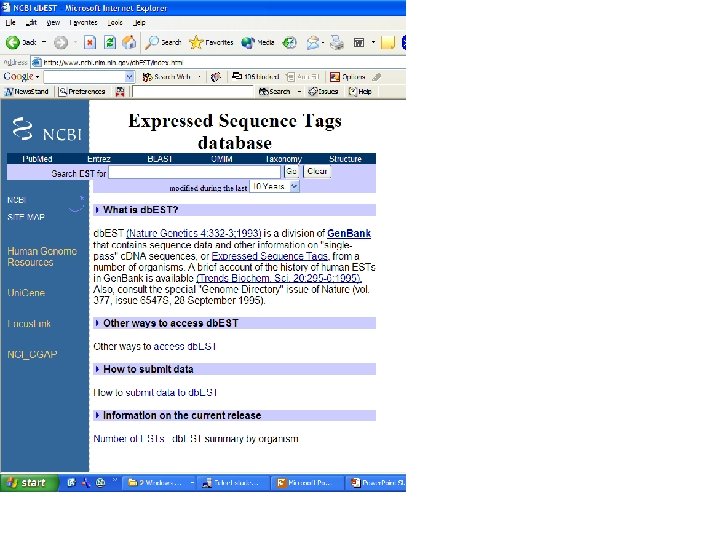Viewport: 720px width, 540px height.
Task: Open the NewsStand toolbar button
Action: tap(26, 91)
